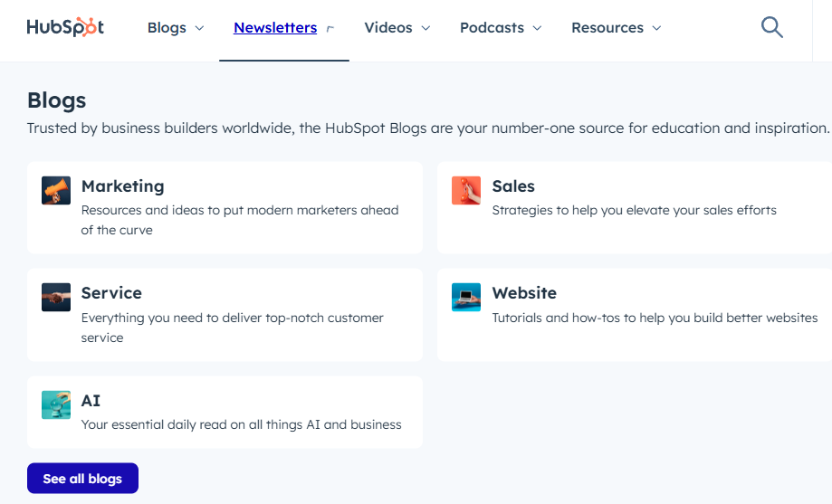
Task: Click 'Your essential daily read' description
Action: pyautogui.click(x=242, y=424)
